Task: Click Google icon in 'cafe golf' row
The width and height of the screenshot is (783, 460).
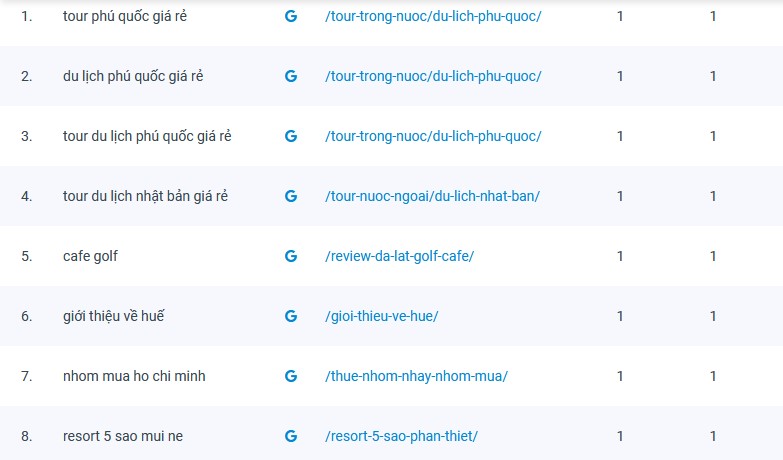Action: 291,256
